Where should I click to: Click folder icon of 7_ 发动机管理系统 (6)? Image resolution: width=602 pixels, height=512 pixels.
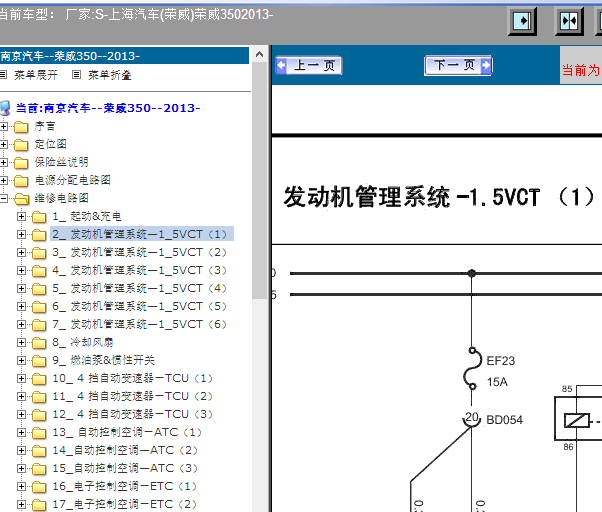[39, 325]
